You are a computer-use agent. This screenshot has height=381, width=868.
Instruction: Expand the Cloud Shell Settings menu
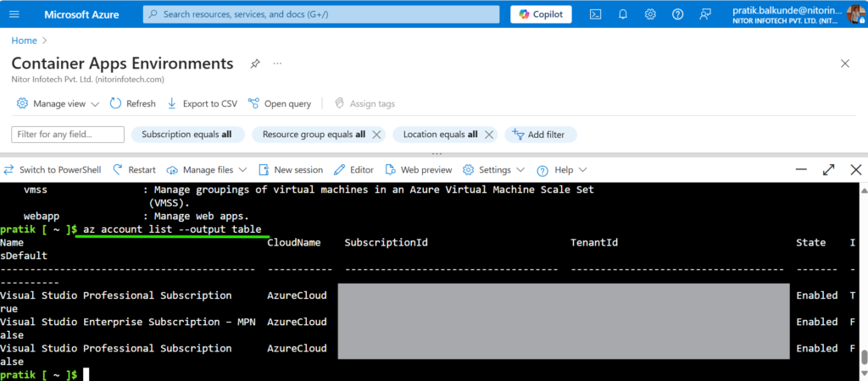[494, 170]
